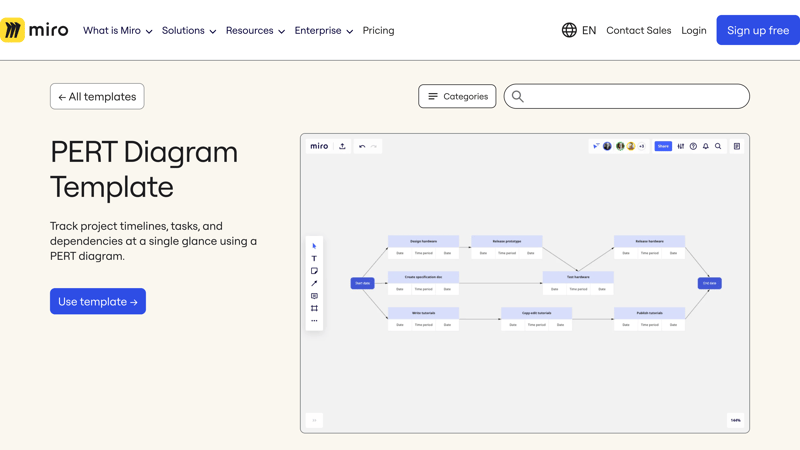Click the undo arrow in board preview
This screenshot has width=800, height=450.
coord(362,146)
